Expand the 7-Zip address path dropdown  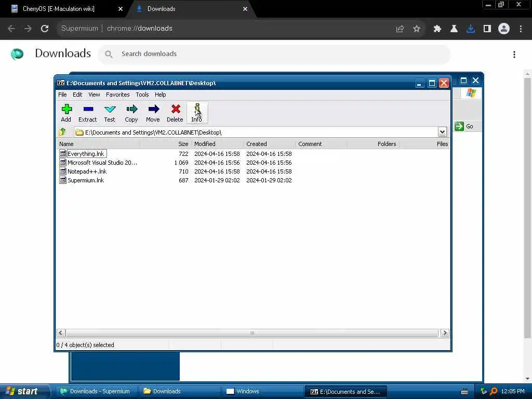[442, 132]
